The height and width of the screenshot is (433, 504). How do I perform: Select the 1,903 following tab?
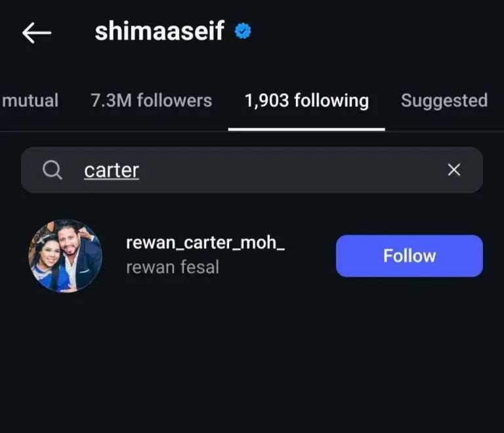306,100
